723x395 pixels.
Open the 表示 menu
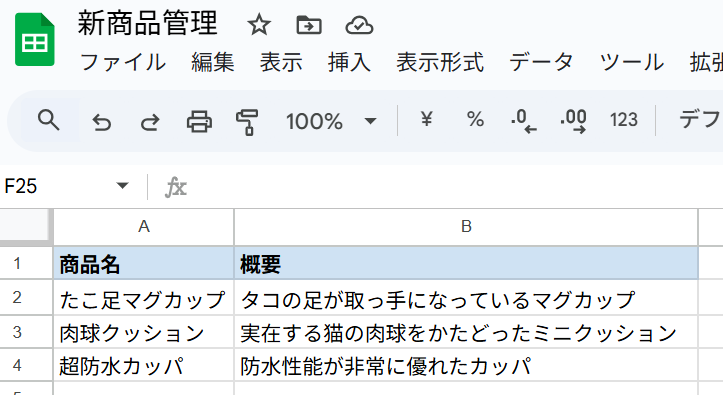[x=281, y=62]
